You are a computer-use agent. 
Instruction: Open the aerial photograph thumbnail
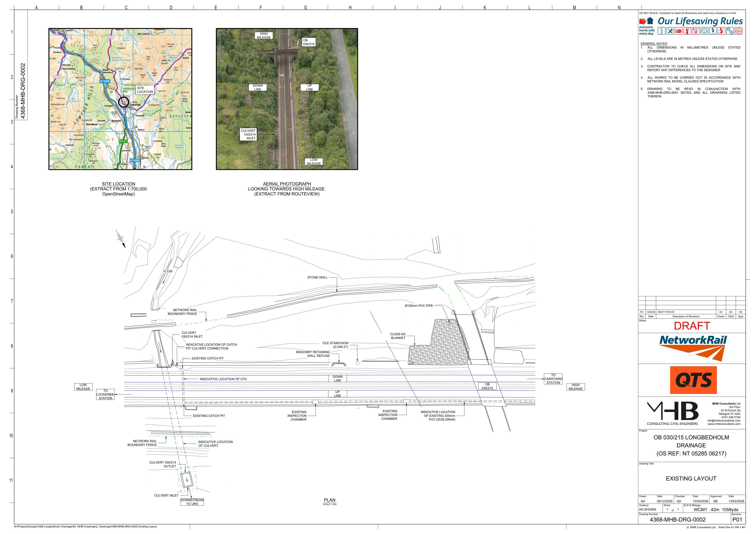tap(287, 99)
